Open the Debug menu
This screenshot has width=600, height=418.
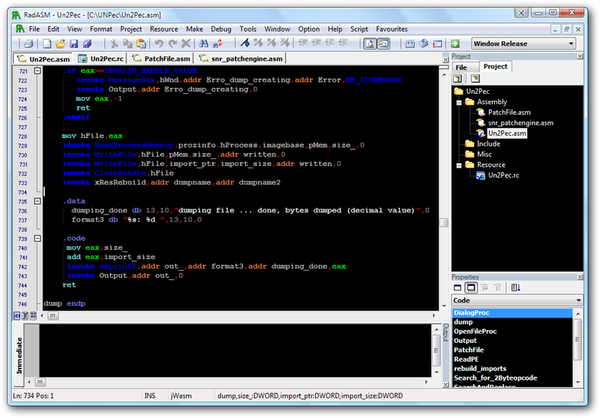(221, 29)
